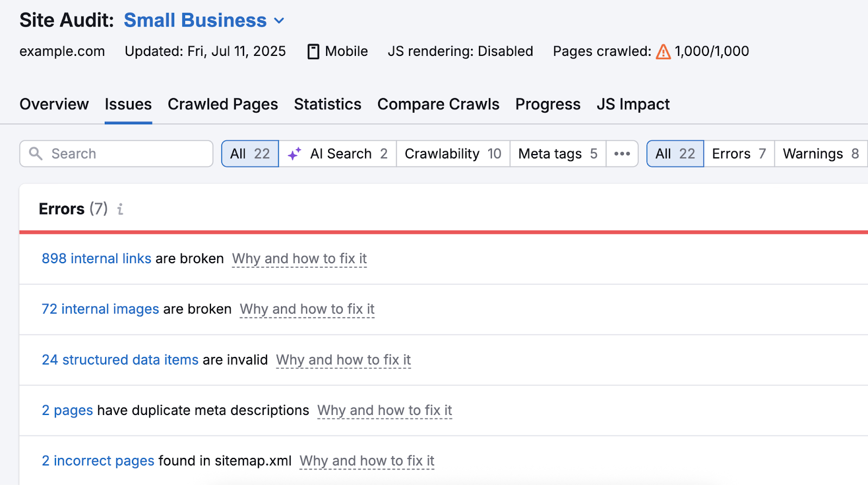This screenshot has width=868, height=485.
Task: Filter issues by Warnings 8
Action: [820, 154]
